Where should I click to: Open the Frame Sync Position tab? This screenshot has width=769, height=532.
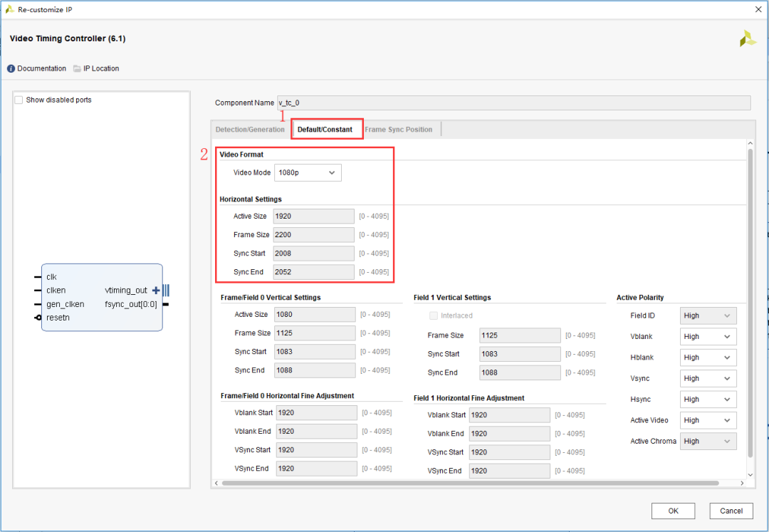(x=398, y=130)
